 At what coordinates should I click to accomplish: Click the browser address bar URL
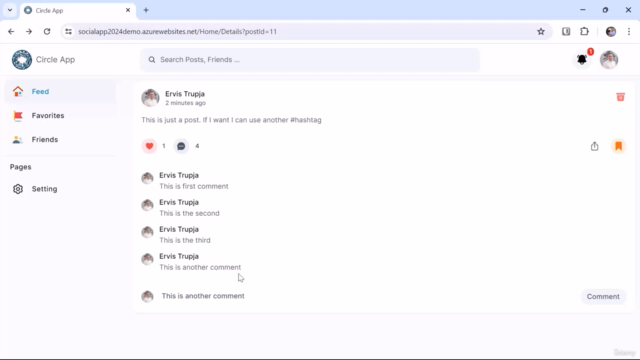coord(178,31)
